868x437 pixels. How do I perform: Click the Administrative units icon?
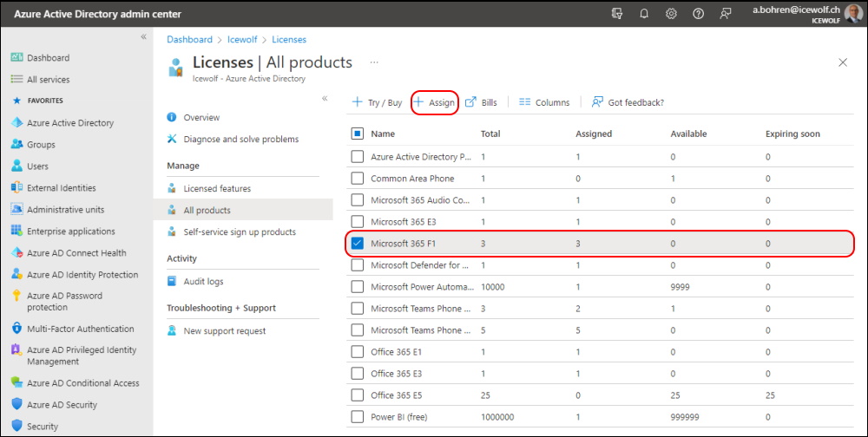pos(17,210)
